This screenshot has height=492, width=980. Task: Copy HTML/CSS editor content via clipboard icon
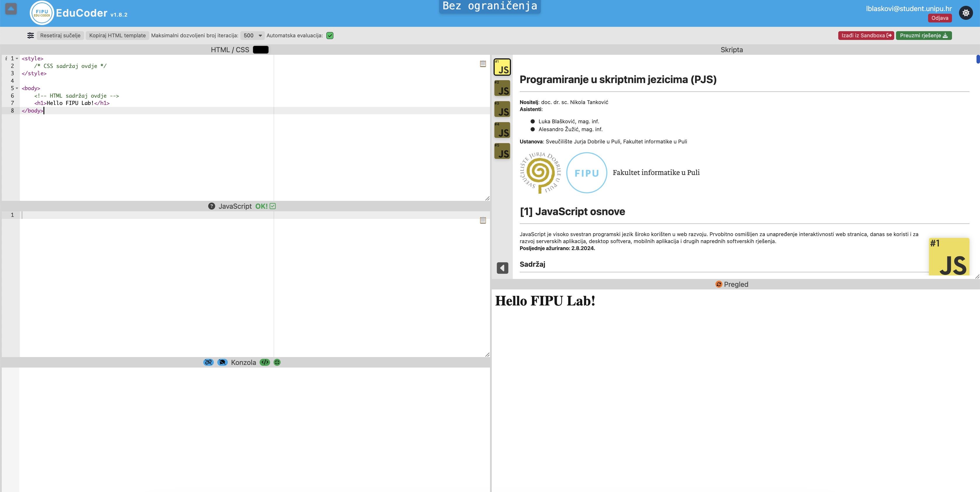(483, 64)
